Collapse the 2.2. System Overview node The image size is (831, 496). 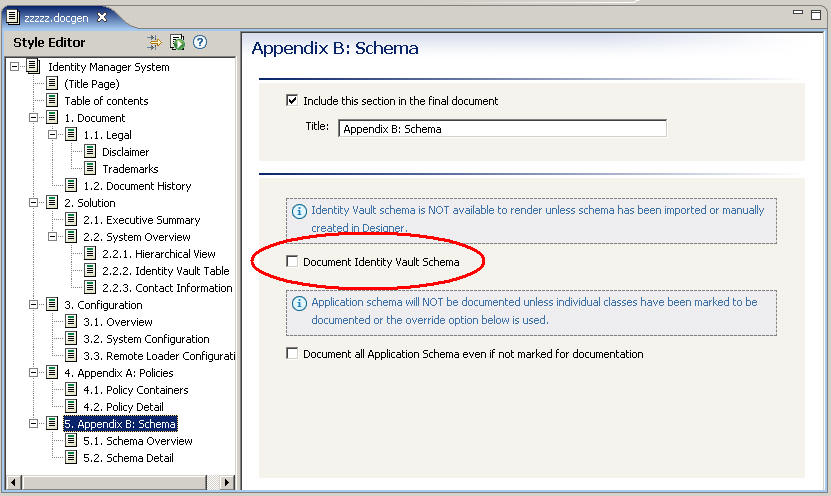tap(52, 237)
